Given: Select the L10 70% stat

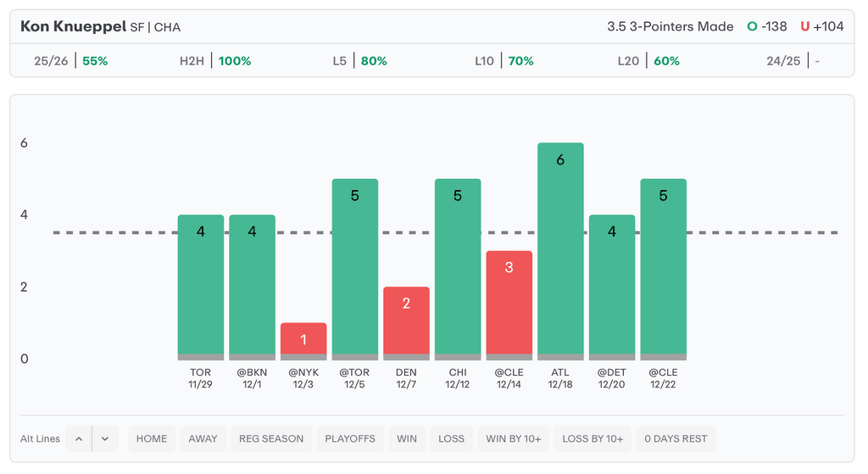Looking at the screenshot, I should [x=504, y=61].
